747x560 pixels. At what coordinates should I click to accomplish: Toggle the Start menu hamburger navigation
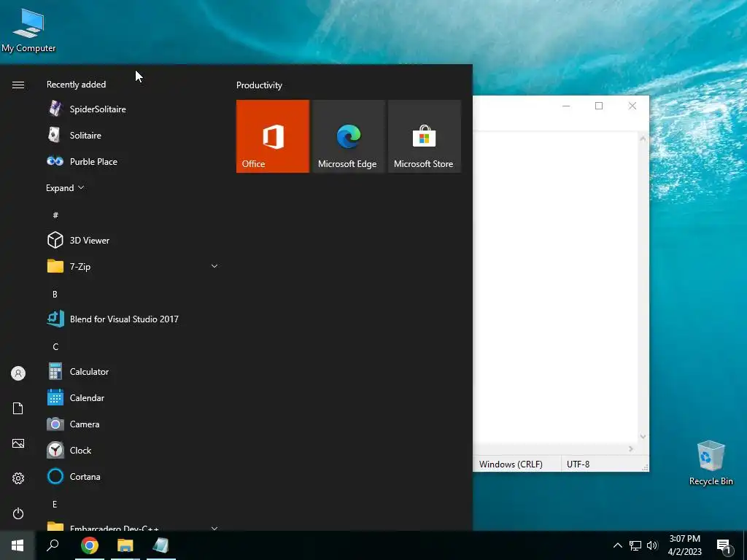click(x=18, y=85)
